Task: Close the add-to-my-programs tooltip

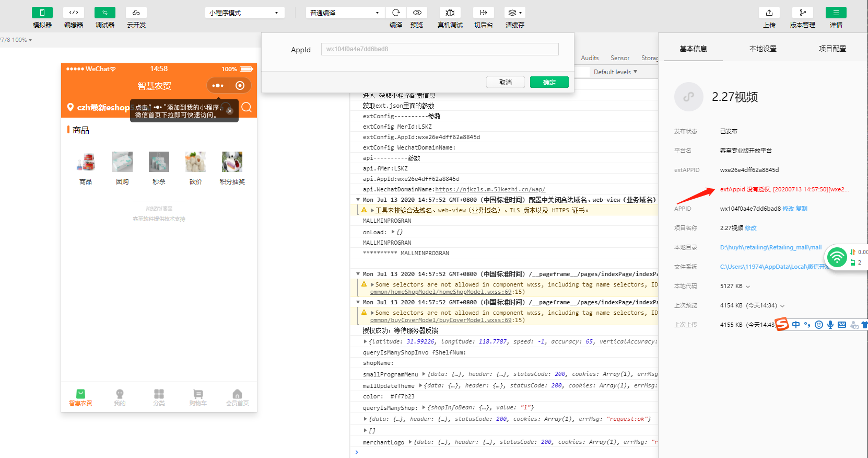Action: [x=229, y=111]
